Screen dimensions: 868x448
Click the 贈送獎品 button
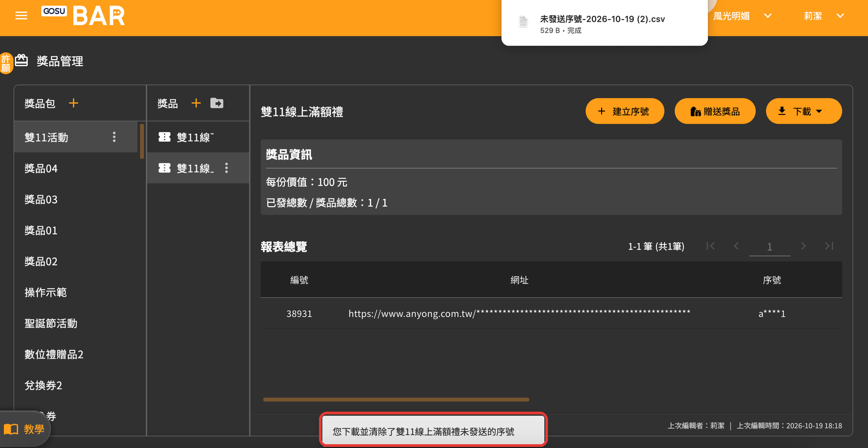click(714, 111)
